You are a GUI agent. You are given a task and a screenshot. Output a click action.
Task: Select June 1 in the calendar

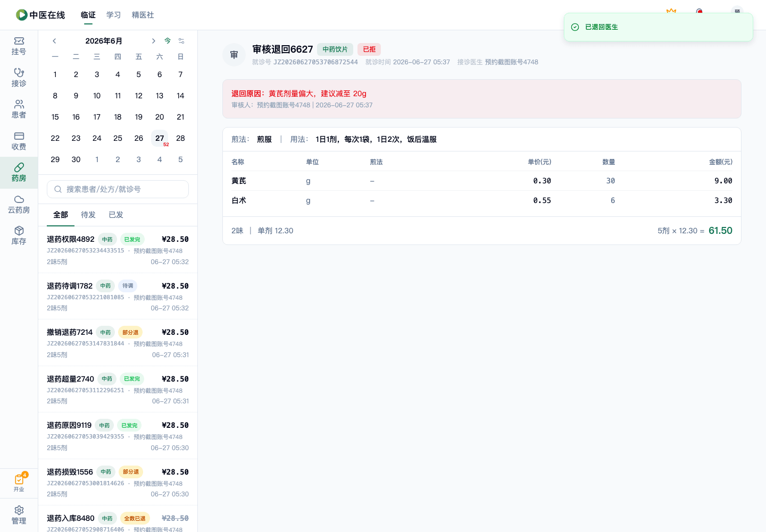pyautogui.click(x=55, y=74)
